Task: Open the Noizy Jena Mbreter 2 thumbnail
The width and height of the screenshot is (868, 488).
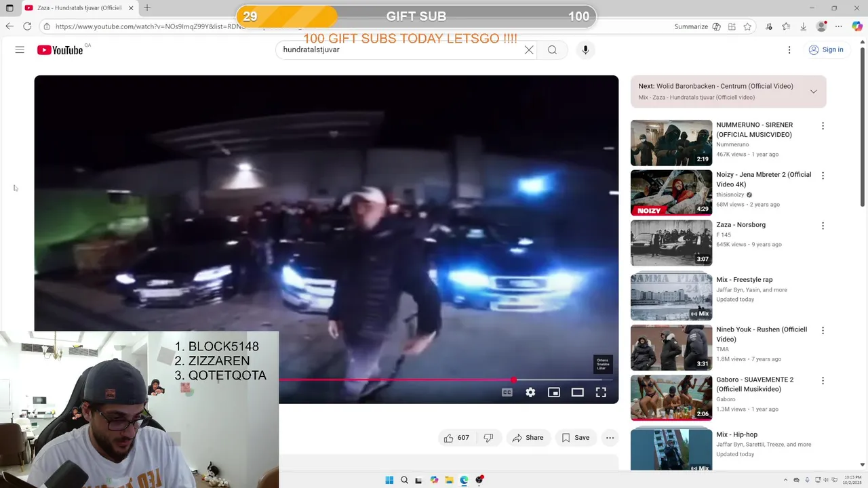Action: tap(671, 192)
